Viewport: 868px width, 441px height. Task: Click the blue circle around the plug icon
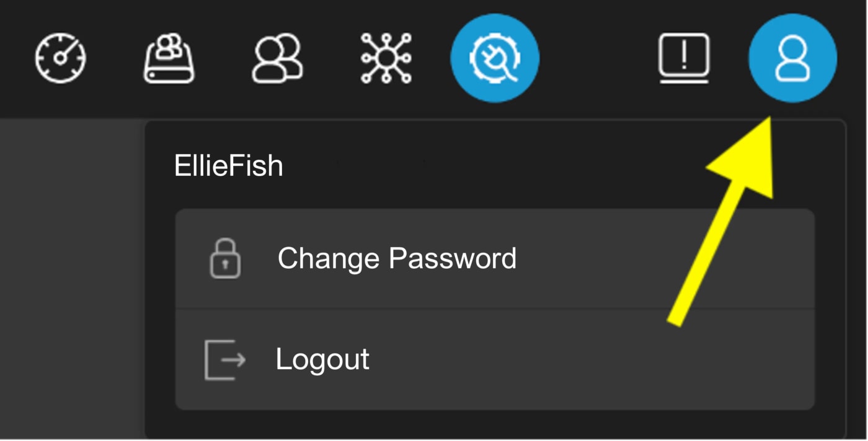(x=495, y=58)
